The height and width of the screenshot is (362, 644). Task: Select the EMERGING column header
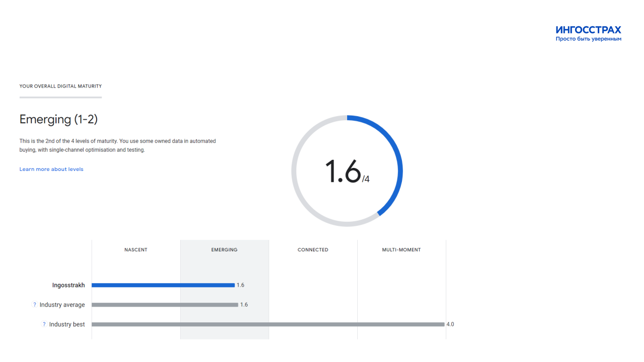(x=224, y=250)
